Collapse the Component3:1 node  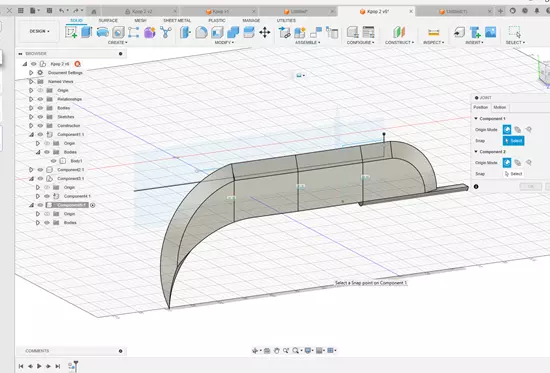(x=31, y=179)
